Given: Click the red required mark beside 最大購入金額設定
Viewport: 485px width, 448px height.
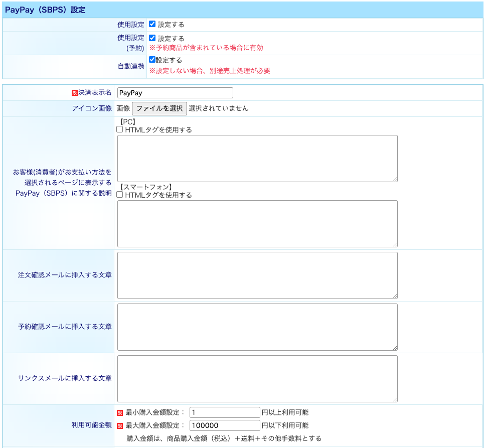Looking at the screenshot, I should (x=120, y=426).
